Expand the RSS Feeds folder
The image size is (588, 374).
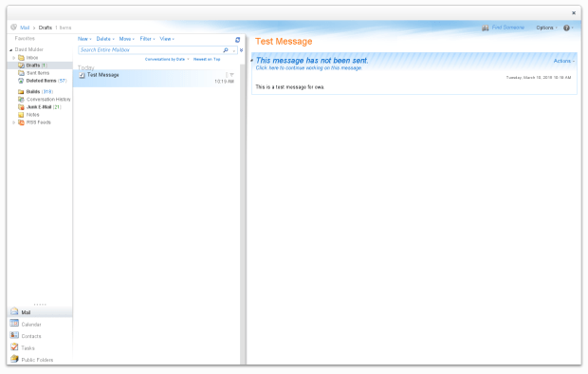point(14,122)
